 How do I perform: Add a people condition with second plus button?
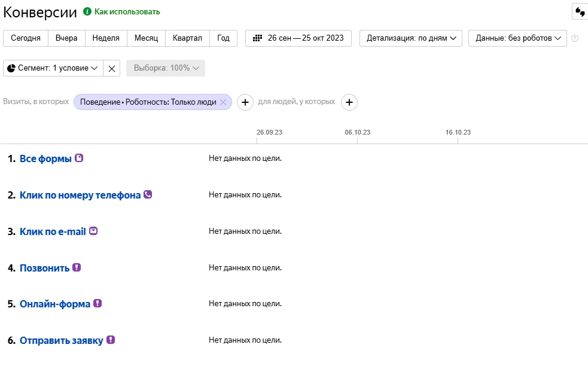349,102
